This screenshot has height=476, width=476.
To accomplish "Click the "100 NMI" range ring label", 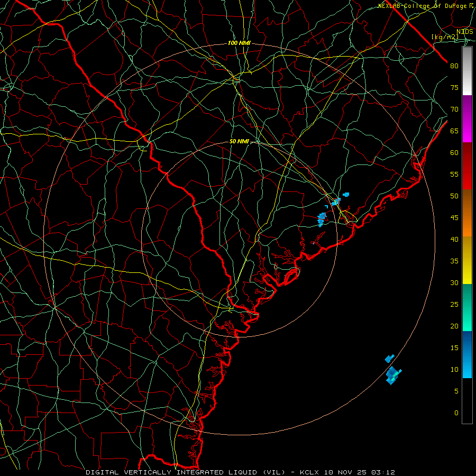I will click(x=239, y=43).
